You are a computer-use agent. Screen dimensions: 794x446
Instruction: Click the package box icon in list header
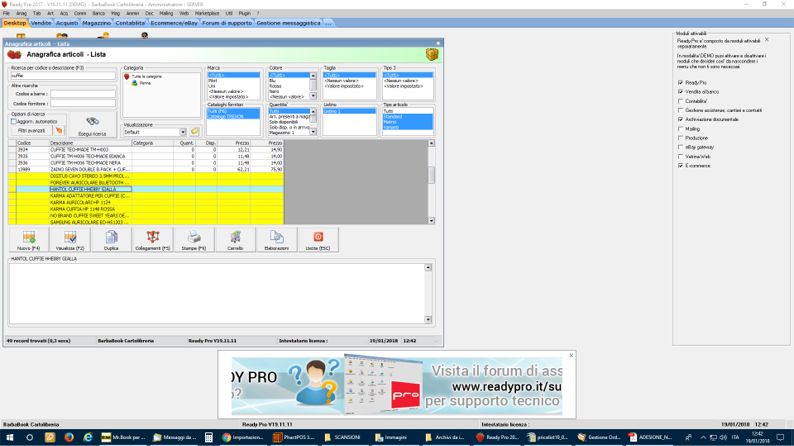pyautogui.click(x=431, y=54)
